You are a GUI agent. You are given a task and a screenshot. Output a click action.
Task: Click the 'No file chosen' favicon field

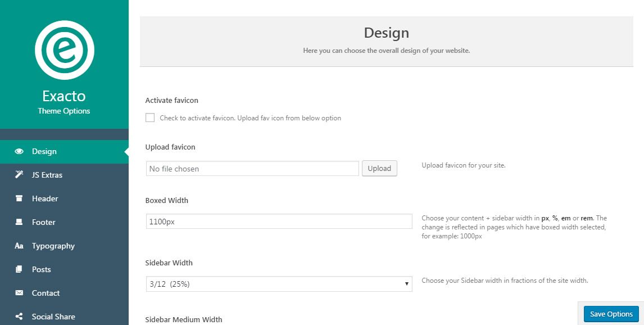coord(252,169)
